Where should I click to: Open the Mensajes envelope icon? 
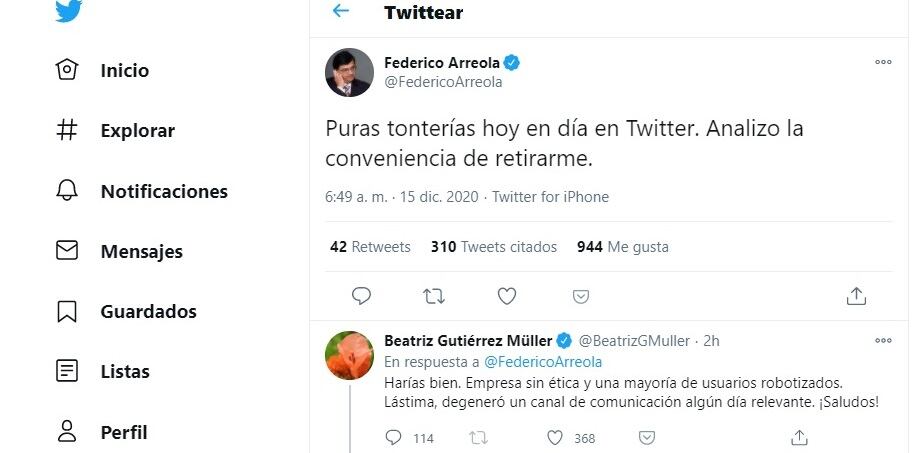point(67,251)
